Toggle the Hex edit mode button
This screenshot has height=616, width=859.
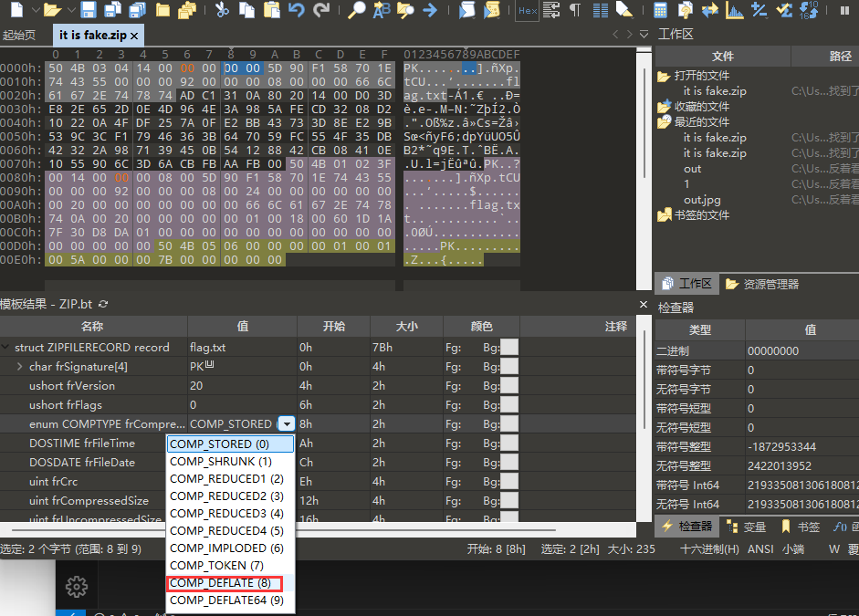coord(528,11)
